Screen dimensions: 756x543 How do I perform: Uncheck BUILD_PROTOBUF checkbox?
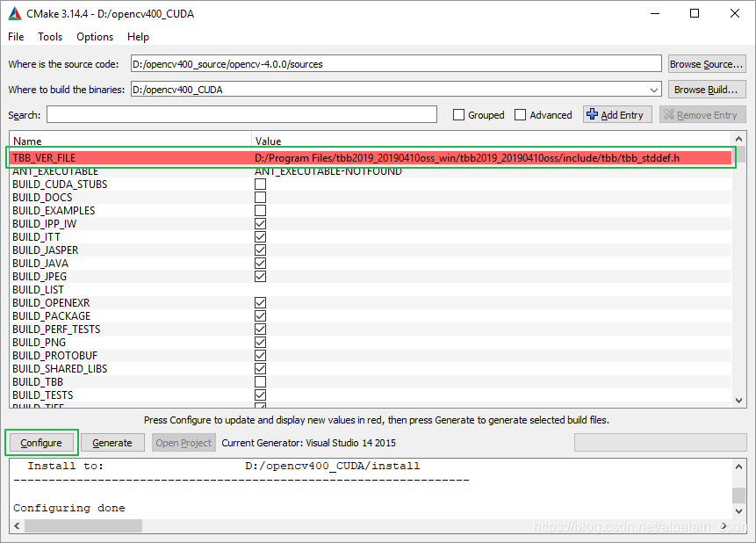(261, 355)
